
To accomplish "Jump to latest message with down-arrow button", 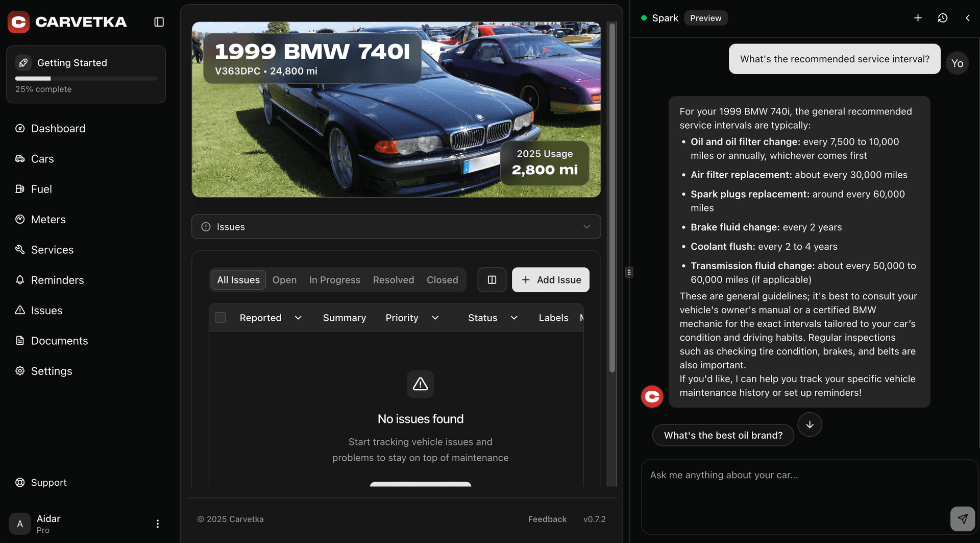I will click(x=810, y=424).
